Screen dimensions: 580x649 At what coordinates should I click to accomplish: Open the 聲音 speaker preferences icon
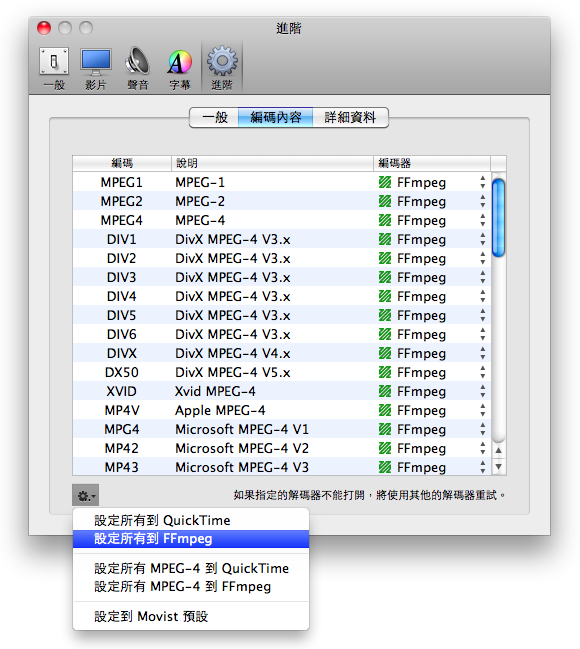(x=137, y=68)
